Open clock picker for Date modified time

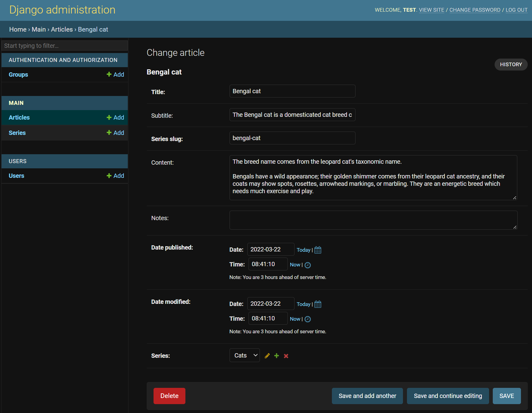click(308, 319)
